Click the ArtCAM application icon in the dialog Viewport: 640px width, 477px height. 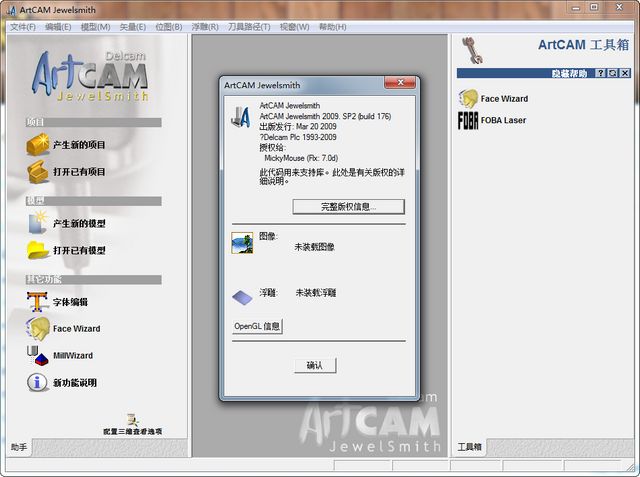pos(240,117)
